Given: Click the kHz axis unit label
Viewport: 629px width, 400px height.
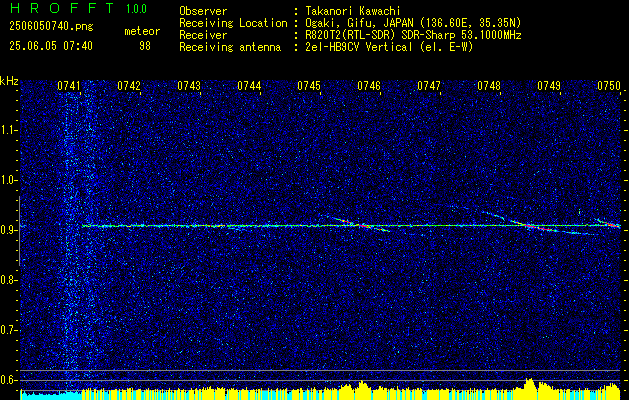Looking at the screenshot, I should click(9, 81).
